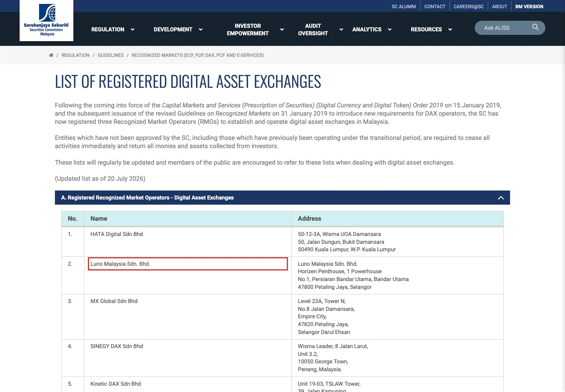565x392 pixels.
Task: Click the updated list date text
Action: pos(100,179)
